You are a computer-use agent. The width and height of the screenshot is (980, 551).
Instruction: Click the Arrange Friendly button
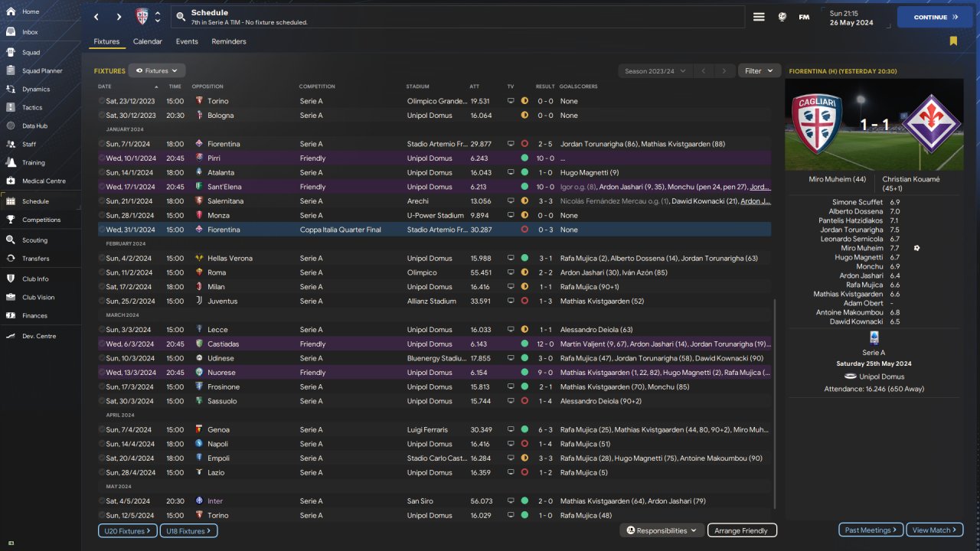point(741,530)
